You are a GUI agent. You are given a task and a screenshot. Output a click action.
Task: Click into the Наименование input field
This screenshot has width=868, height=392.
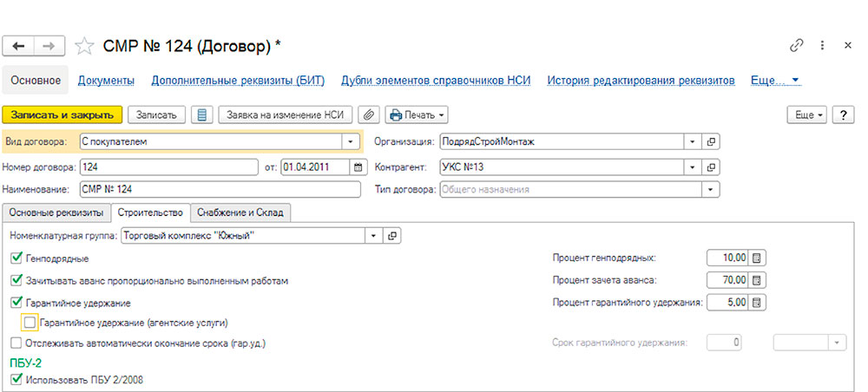point(217,189)
